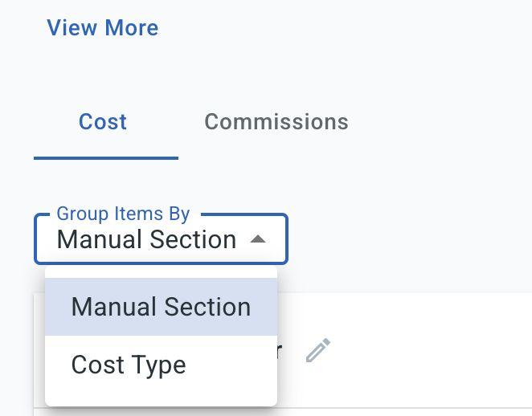This screenshot has height=416, width=532.
Task: Click the View More link
Action: (x=103, y=28)
